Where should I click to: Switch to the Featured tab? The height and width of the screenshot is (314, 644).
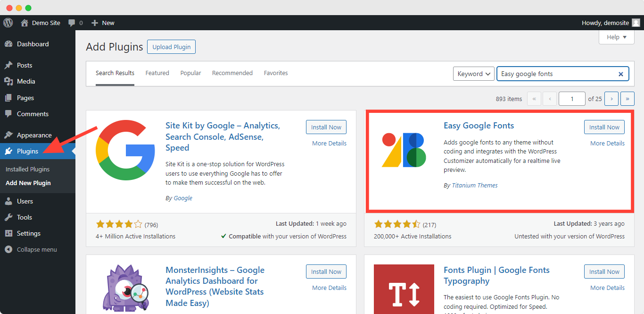pyautogui.click(x=157, y=73)
